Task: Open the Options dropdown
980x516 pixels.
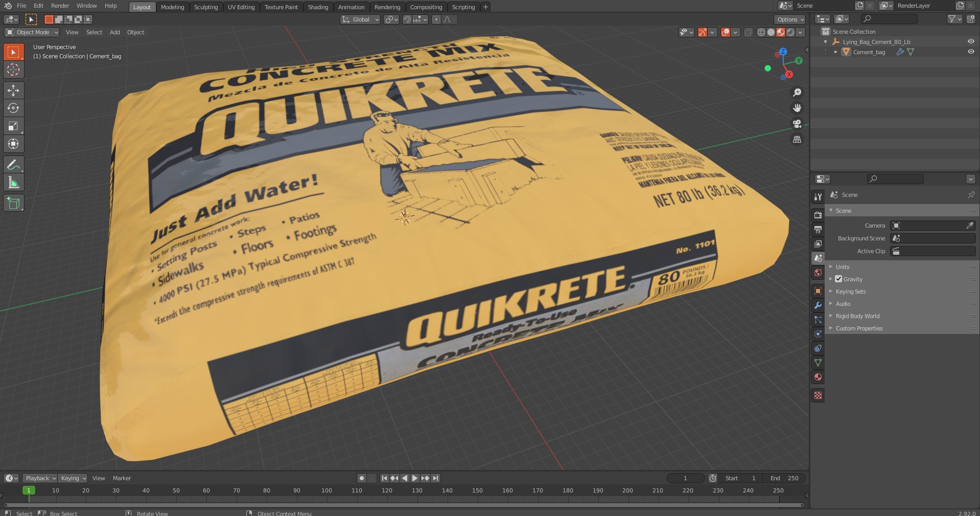Action: [x=790, y=19]
